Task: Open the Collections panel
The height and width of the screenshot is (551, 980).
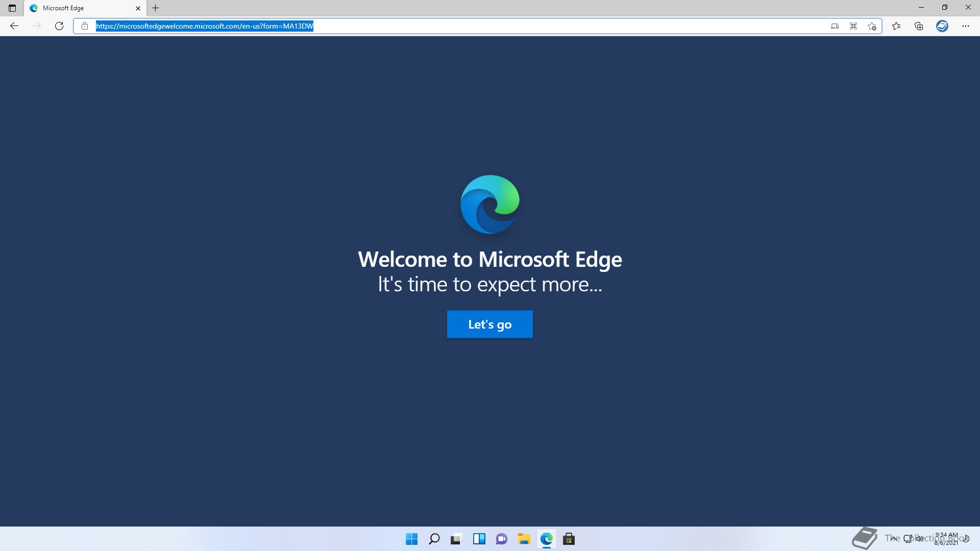Action: 919,26
